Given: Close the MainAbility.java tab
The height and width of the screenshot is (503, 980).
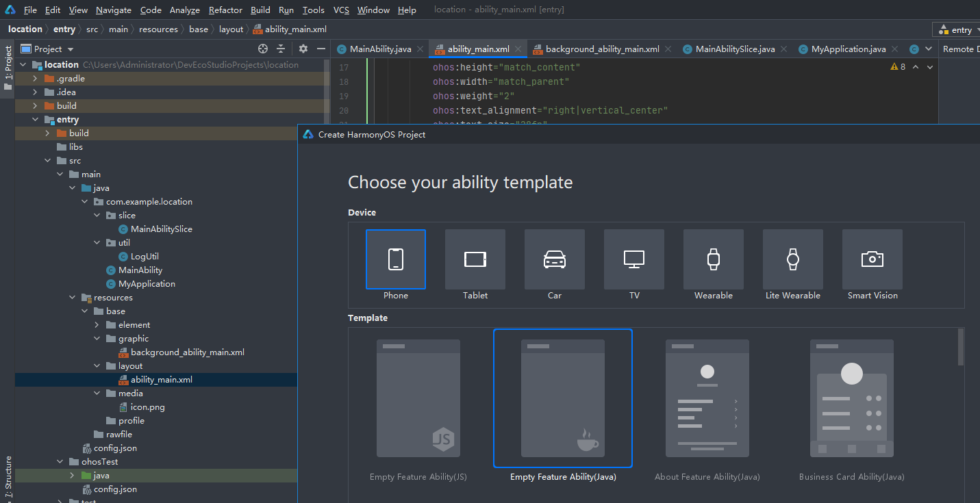Looking at the screenshot, I should coord(420,49).
